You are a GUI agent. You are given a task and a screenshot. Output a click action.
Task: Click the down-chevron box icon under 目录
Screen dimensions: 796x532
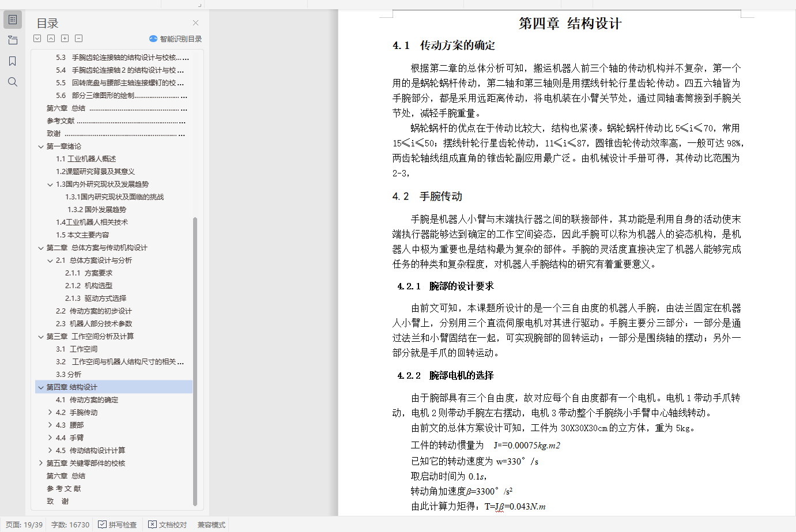click(x=37, y=39)
